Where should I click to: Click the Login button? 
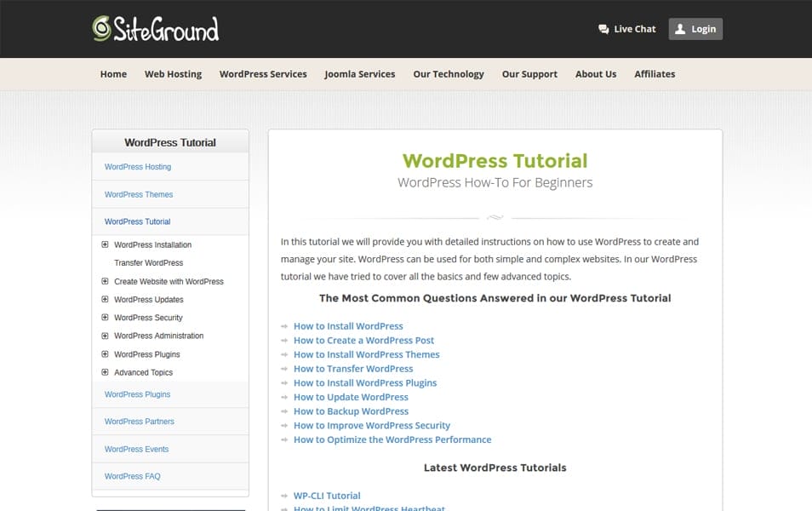695,28
